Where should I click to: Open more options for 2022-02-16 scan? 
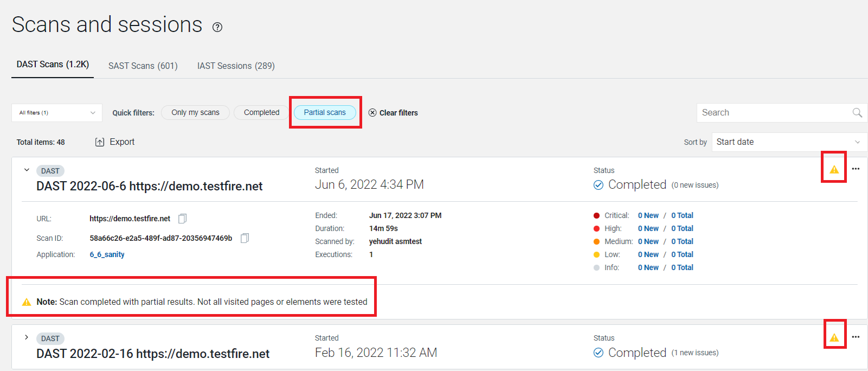point(856,337)
